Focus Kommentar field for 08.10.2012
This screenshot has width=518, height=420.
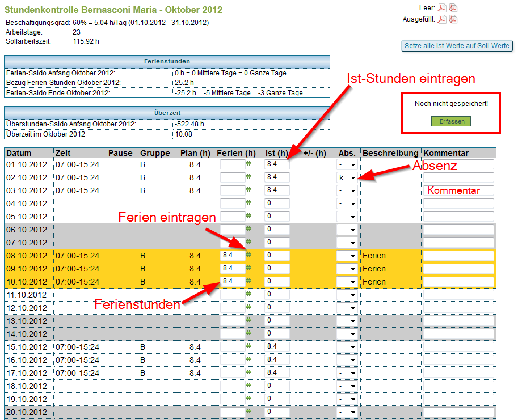coord(458,256)
